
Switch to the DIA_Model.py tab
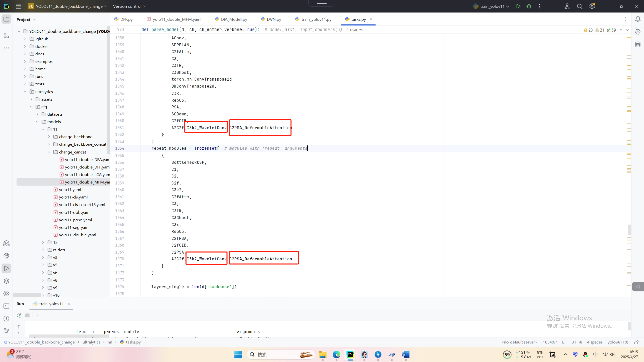click(234, 19)
